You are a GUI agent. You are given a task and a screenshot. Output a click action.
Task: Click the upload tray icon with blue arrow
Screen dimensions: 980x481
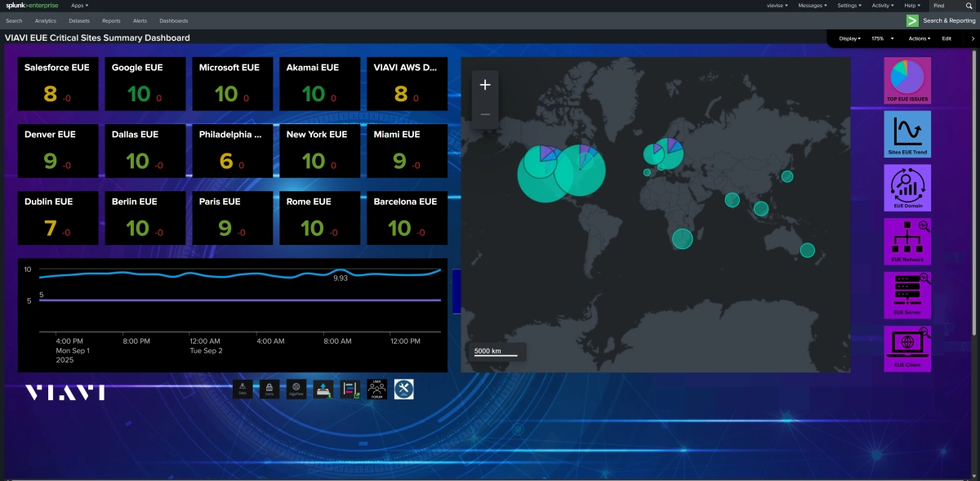pyautogui.click(x=323, y=390)
